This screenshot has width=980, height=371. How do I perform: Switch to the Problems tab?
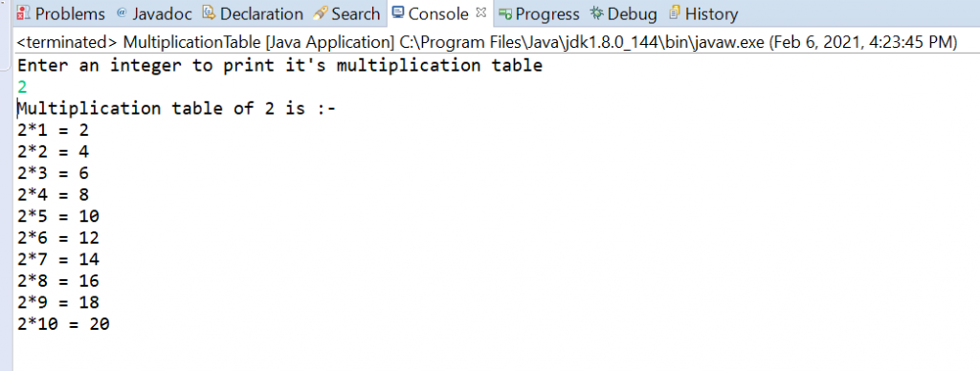(x=70, y=13)
